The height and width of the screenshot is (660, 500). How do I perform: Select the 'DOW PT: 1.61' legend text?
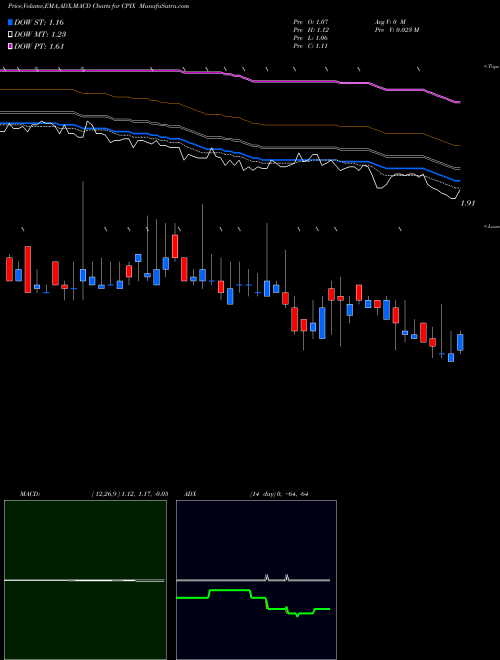39,47
